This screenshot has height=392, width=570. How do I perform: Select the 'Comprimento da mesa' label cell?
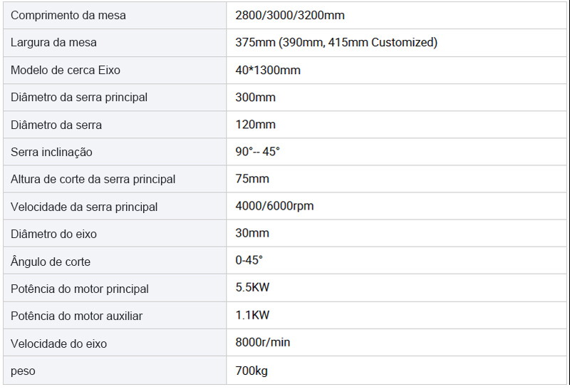(115, 16)
